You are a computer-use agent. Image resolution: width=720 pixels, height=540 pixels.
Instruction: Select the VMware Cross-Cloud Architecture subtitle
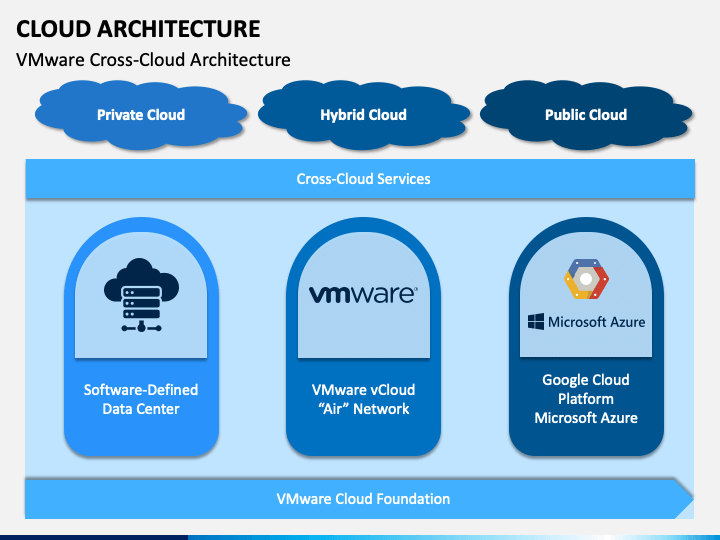coord(153,60)
